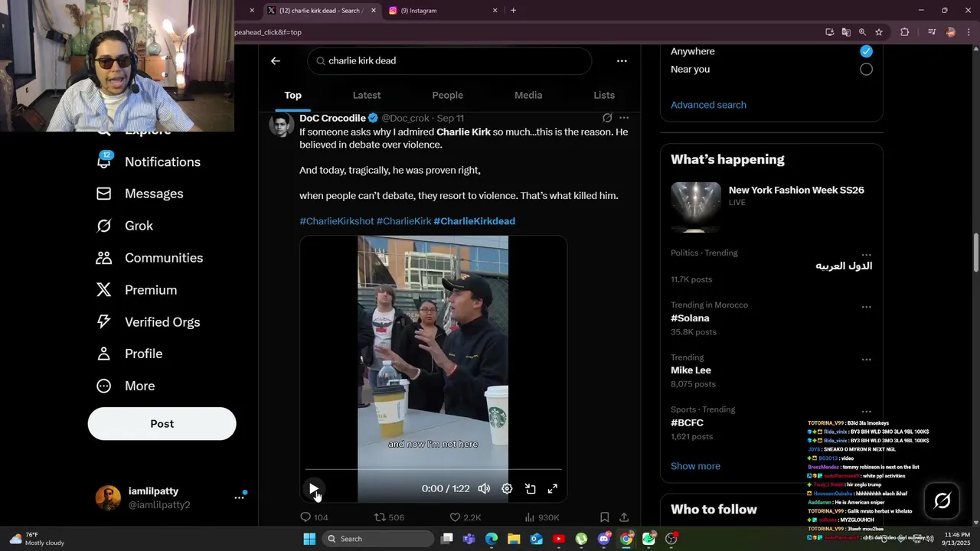980x551 pixels.
Task: Switch to the Latest tab
Action: pyautogui.click(x=367, y=95)
